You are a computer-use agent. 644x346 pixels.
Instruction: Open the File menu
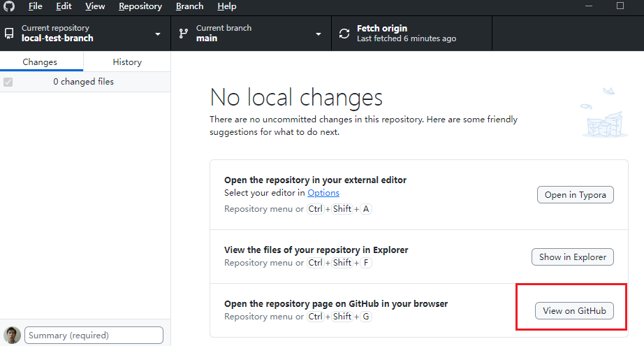(x=36, y=6)
